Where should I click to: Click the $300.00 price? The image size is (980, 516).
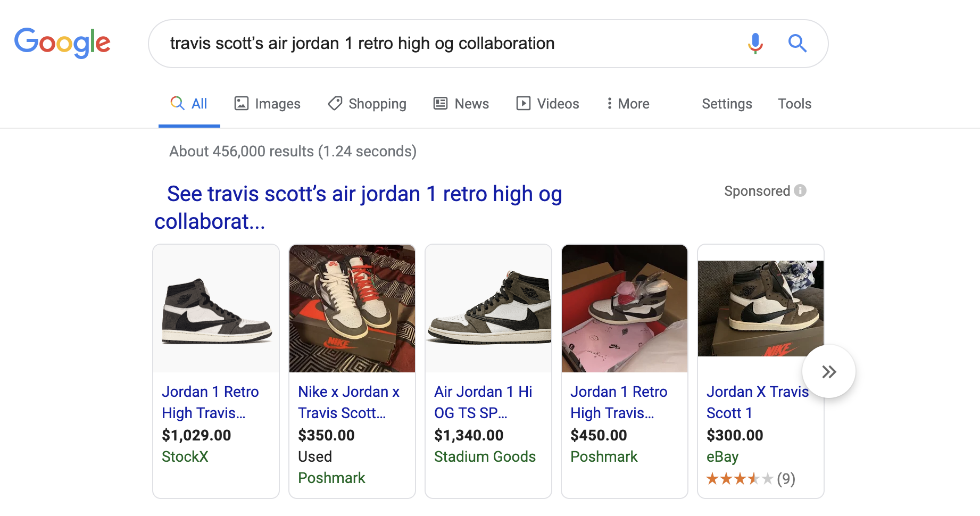click(735, 435)
